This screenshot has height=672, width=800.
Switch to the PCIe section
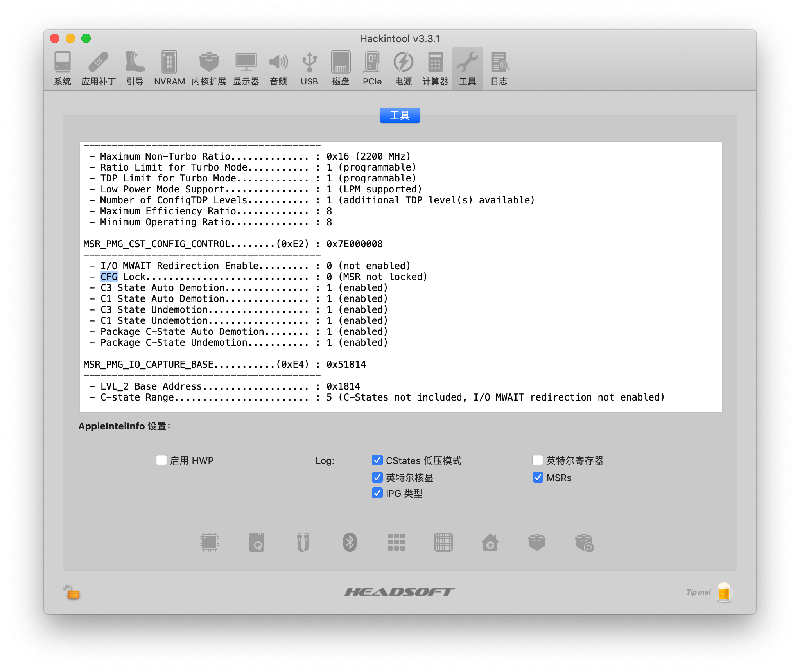point(371,68)
